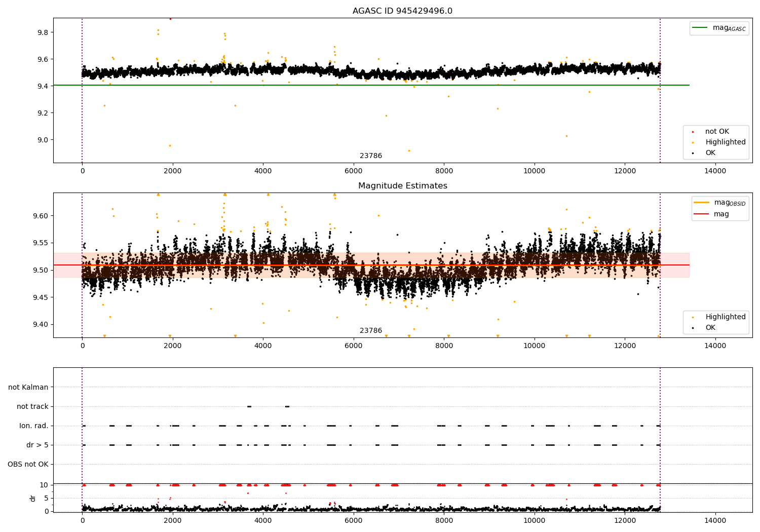
Task: Click the '23786' annotation in Magnitude Estimates plot
Action: (x=371, y=331)
